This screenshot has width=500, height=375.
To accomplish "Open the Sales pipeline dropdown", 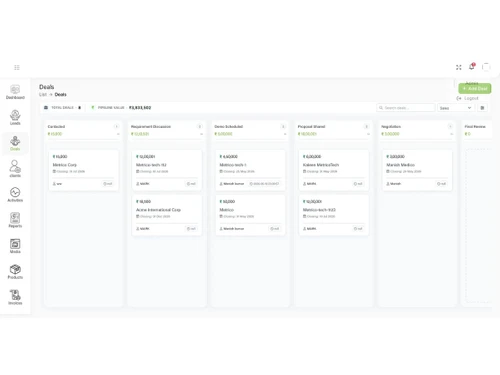I will tap(455, 108).
